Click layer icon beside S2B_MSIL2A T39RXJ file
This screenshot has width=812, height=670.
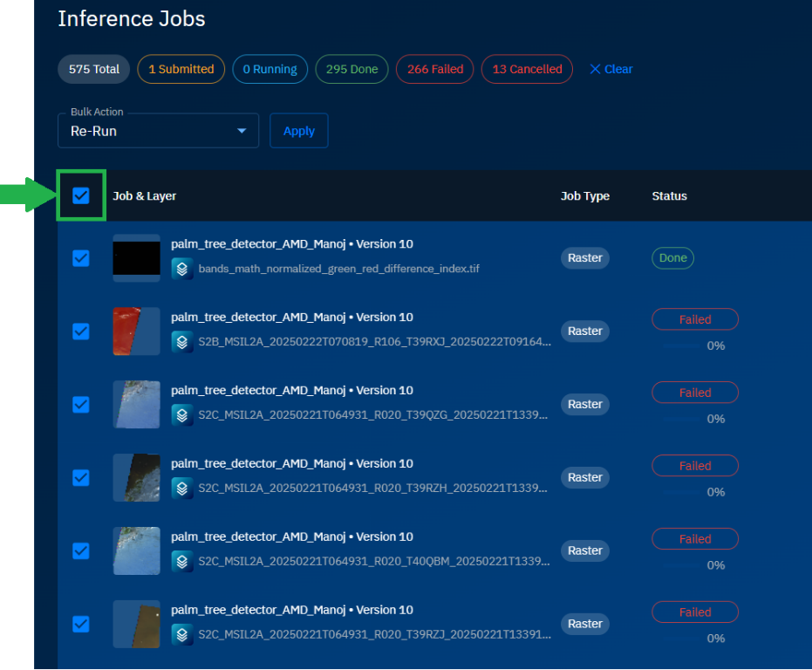pos(181,341)
